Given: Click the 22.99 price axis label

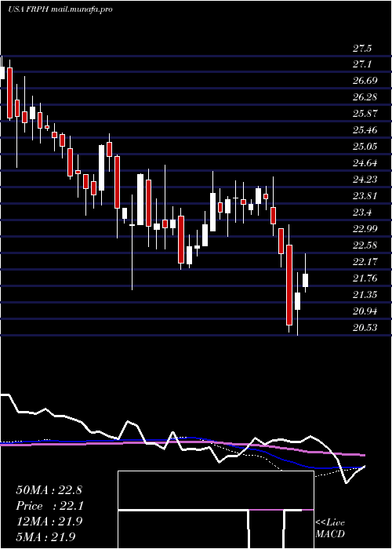Looking at the screenshot, I should [x=365, y=229].
